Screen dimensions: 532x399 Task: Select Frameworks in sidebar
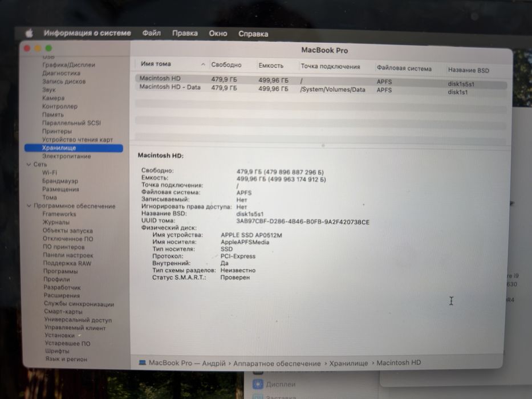pyautogui.click(x=59, y=214)
